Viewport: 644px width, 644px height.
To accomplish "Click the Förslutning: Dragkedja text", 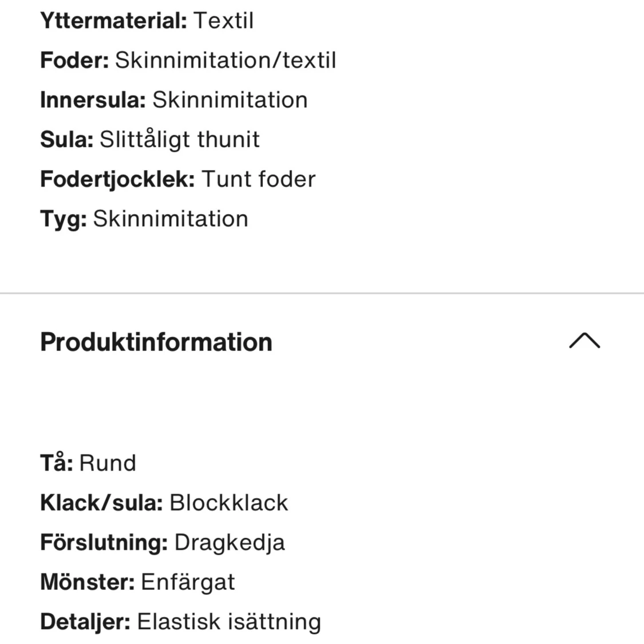I will click(x=162, y=542).
